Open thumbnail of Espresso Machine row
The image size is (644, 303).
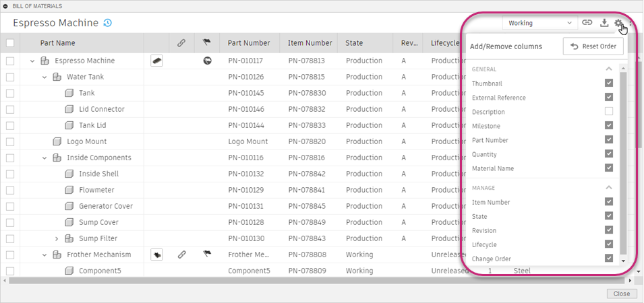[x=156, y=61]
